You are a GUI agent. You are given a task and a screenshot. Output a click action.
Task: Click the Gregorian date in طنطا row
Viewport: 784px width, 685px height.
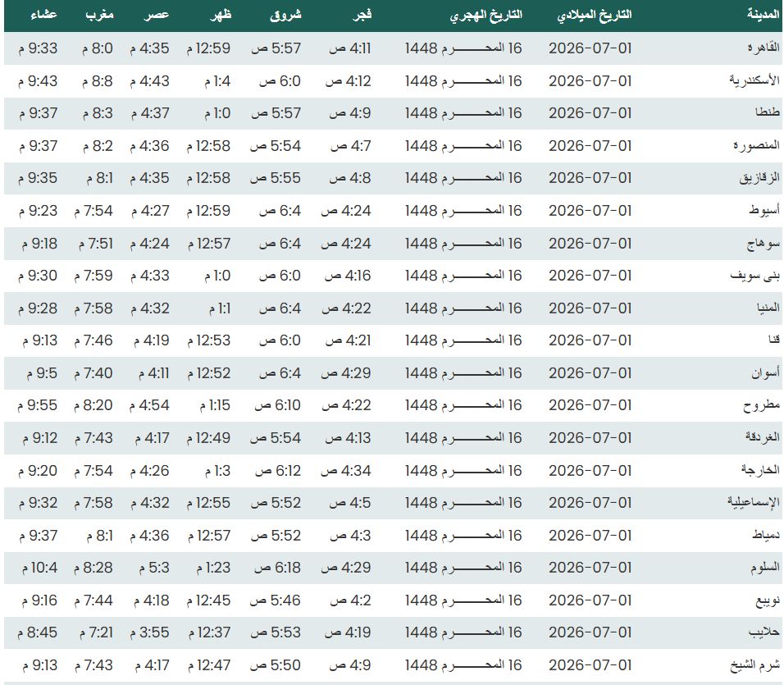(x=590, y=113)
